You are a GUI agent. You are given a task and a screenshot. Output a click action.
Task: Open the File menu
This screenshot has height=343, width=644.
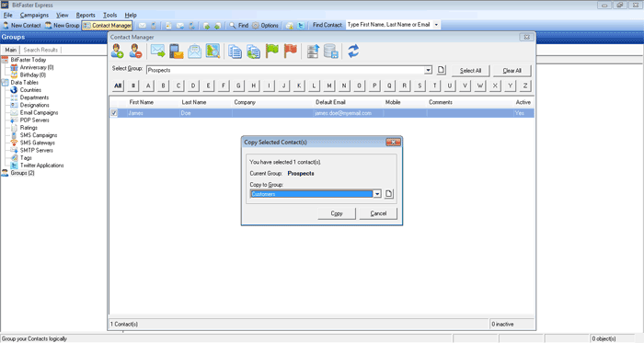[7, 16]
